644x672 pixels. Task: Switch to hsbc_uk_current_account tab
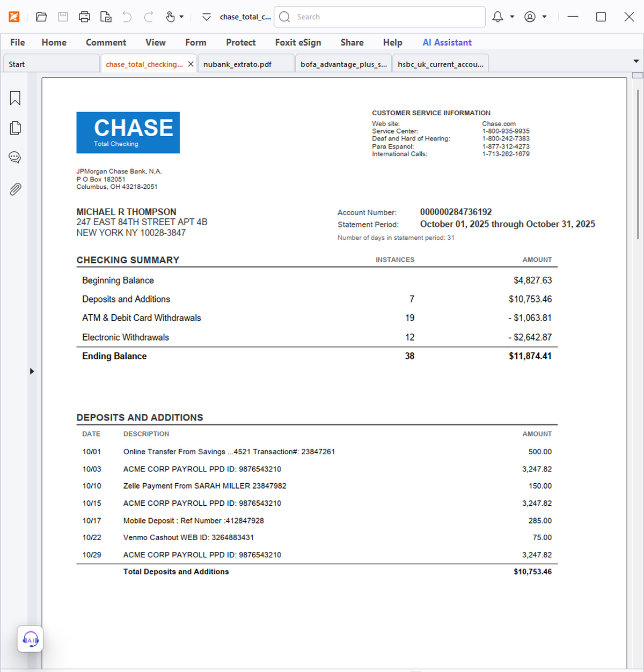pos(441,64)
